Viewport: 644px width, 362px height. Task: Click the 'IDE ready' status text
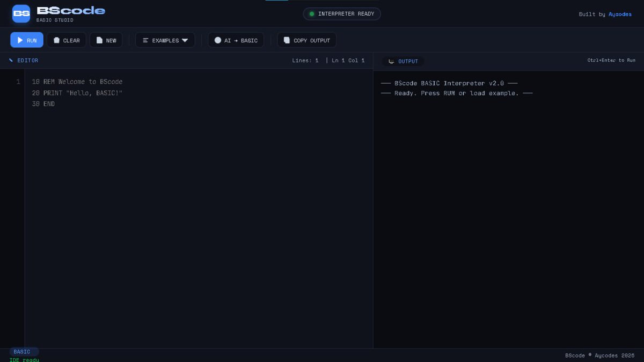click(24, 359)
